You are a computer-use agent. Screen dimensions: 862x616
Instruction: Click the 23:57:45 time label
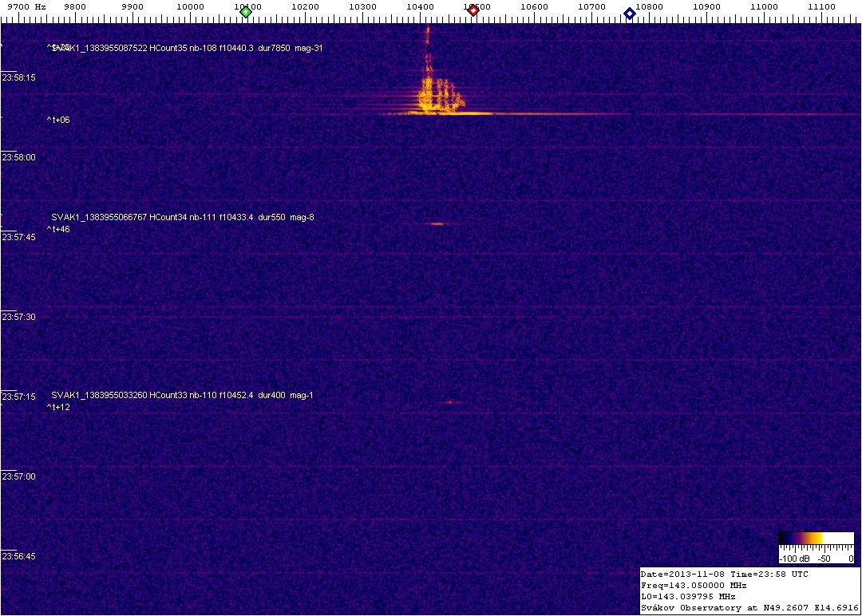[18, 237]
